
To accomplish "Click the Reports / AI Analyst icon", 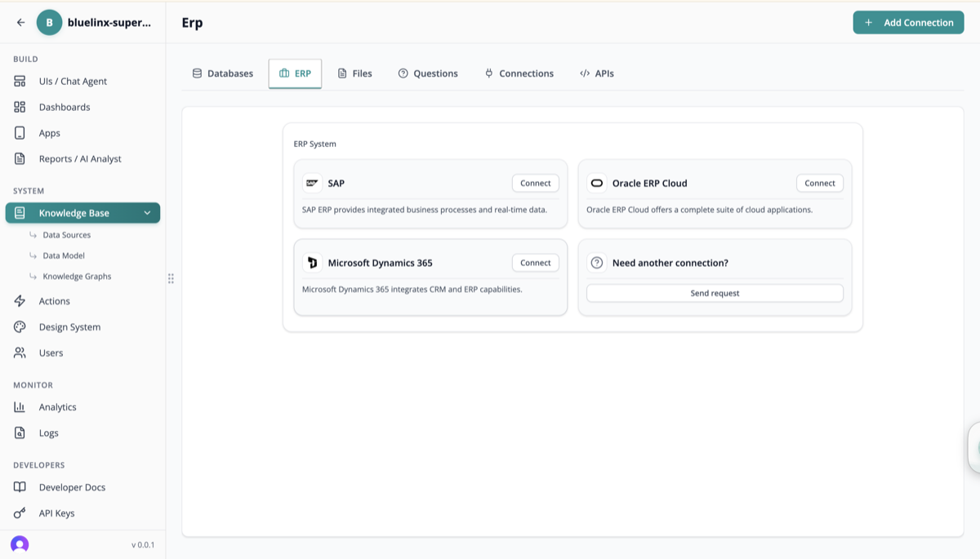I will [x=20, y=159].
